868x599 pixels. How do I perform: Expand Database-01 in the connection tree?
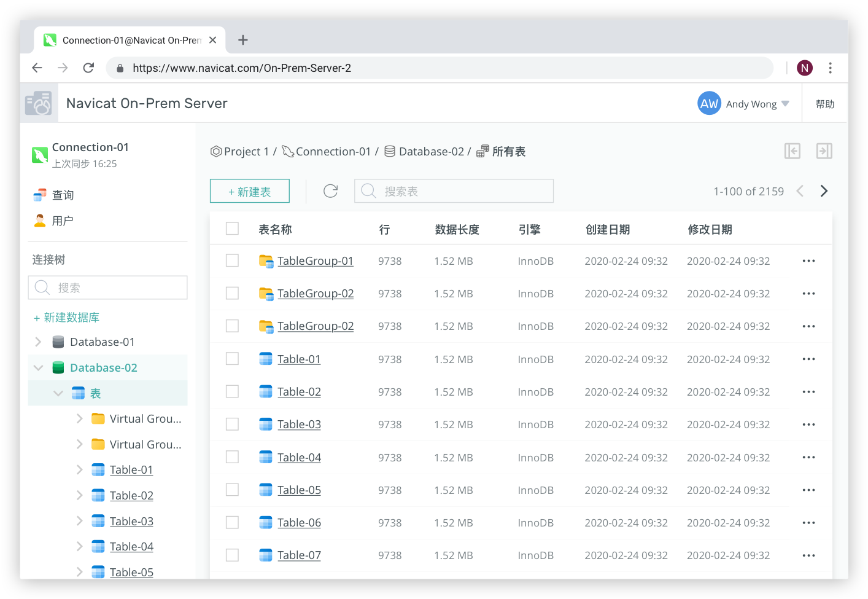pyautogui.click(x=38, y=342)
